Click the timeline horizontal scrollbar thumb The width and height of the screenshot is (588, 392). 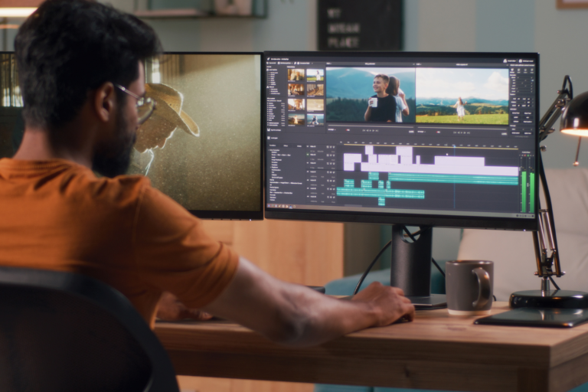coord(353,205)
